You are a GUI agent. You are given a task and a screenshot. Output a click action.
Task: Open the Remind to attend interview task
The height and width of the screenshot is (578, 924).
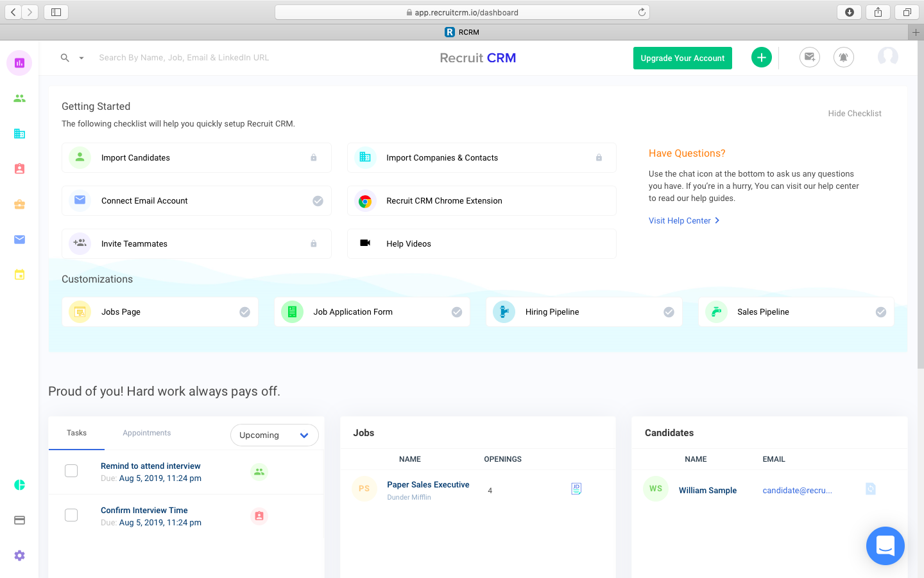[151, 466]
